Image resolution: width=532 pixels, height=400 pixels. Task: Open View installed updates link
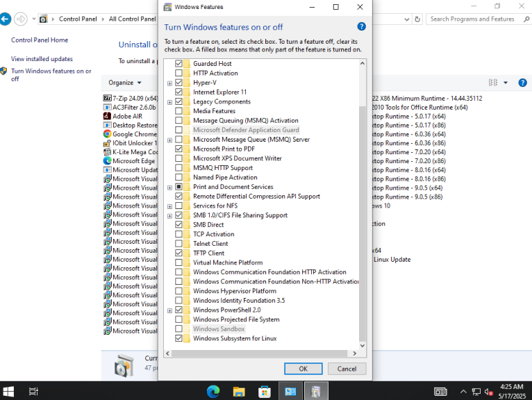tap(42, 59)
